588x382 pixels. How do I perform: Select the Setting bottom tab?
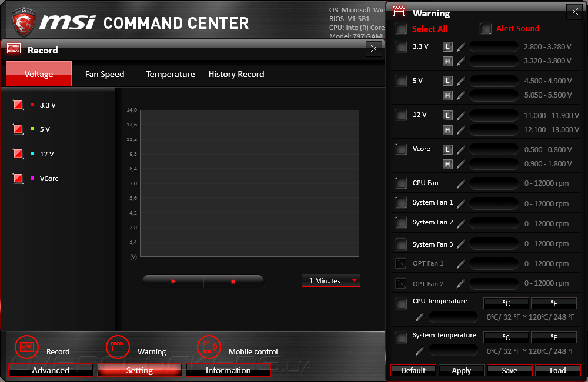tap(139, 370)
